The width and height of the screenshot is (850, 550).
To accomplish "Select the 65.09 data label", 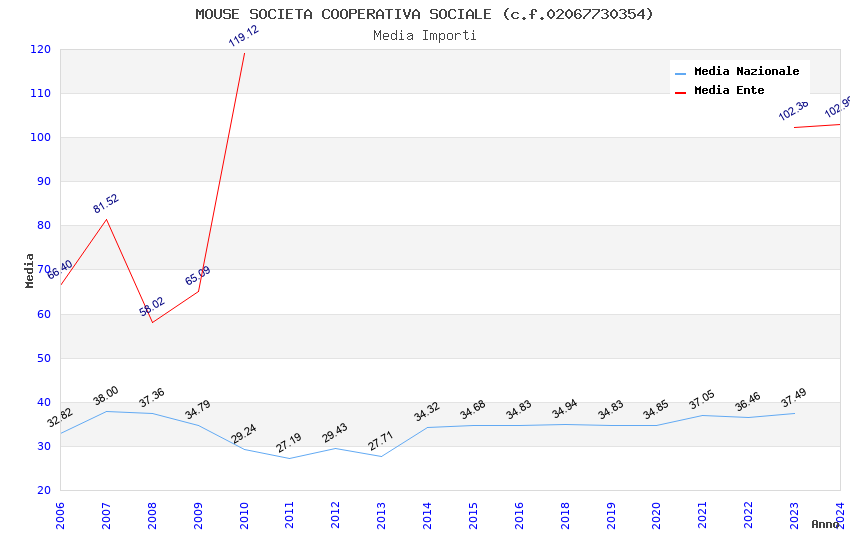I will tap(198, 275).
